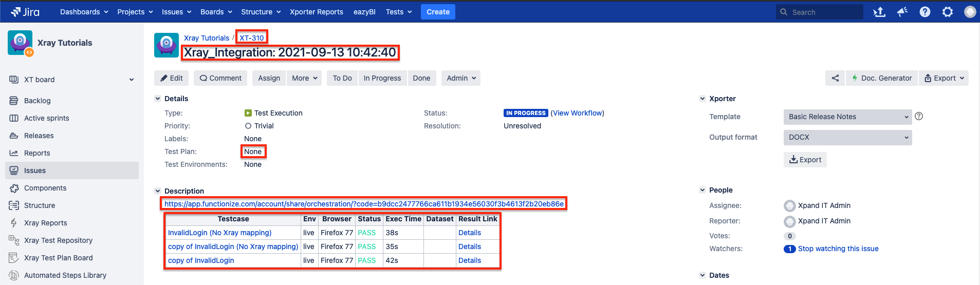980x285 pixels.
Task: Click the Releases ship icon
Action: (14, 136)
